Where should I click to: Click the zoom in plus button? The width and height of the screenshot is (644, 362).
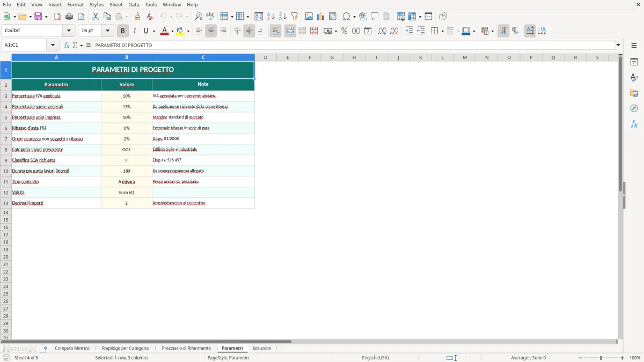(623, 358)
